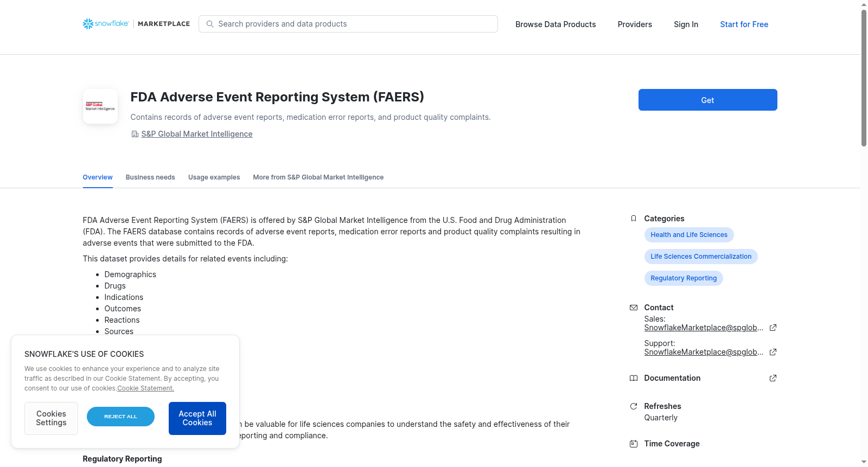The width and height of the screenshot is (868, 467).
Task: Click the FDA Adverse Event Reporting System title
Action: [x=277, y=97]
